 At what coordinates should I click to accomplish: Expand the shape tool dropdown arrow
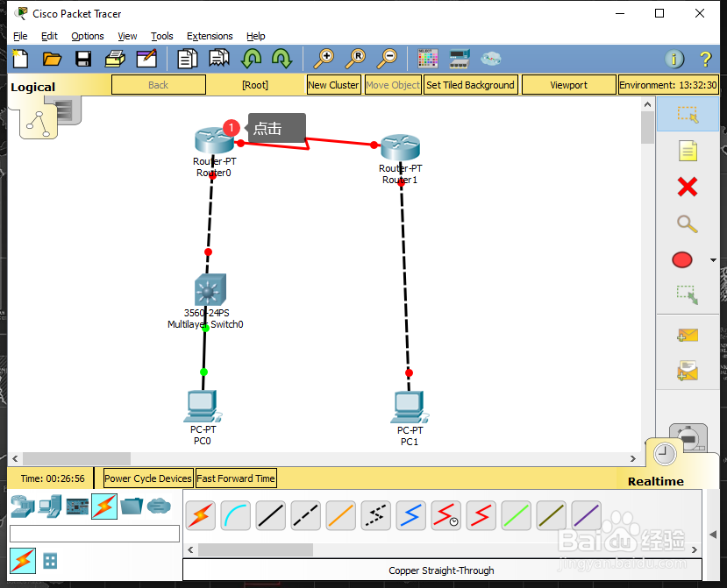click(713, 260)
